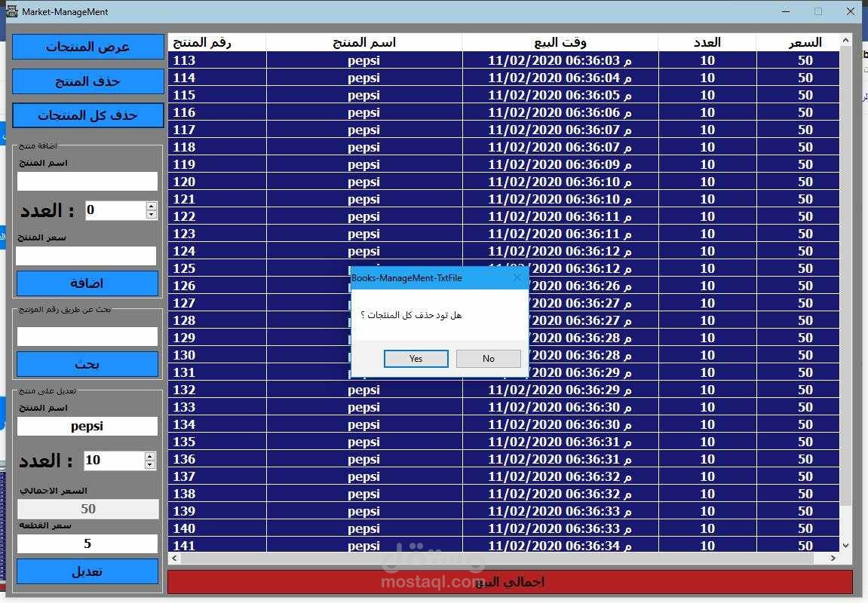
Task: Click the table's scroll down arrow
Action: (x=845, y=546)
